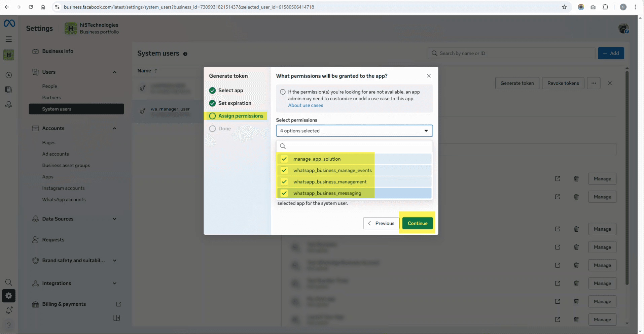The width and height of the screenshot is (644, 334).
Task: Open sidebar search with magnifier icon
Action: 9,282
